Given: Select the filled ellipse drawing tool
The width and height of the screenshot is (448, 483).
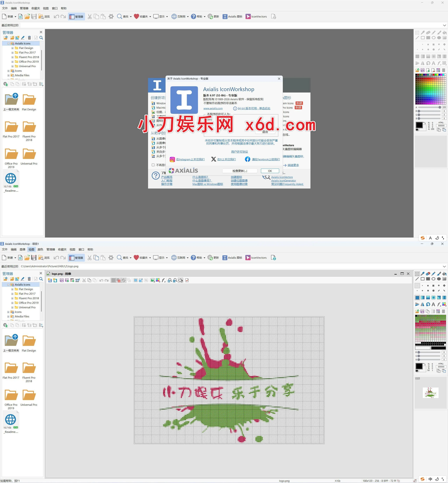Looking at the screenshot, I should (x=439, y=279).
